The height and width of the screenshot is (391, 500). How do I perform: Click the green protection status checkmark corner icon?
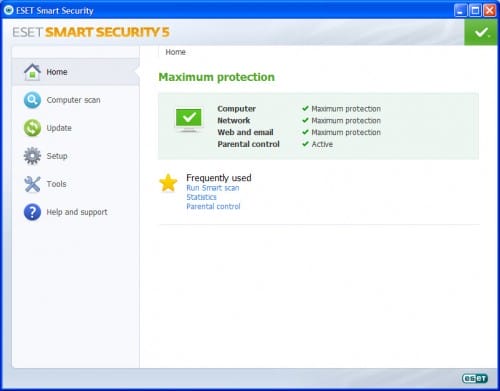[481, 32]
